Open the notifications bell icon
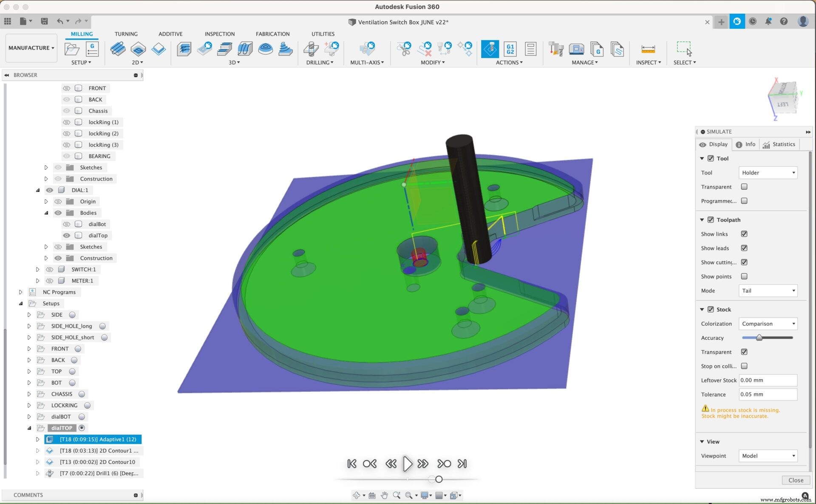 (x=768, y=21)
